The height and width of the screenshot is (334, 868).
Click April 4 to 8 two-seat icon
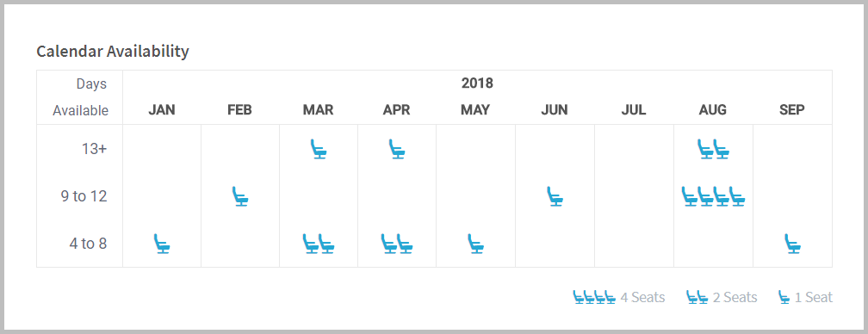(397, 244)
